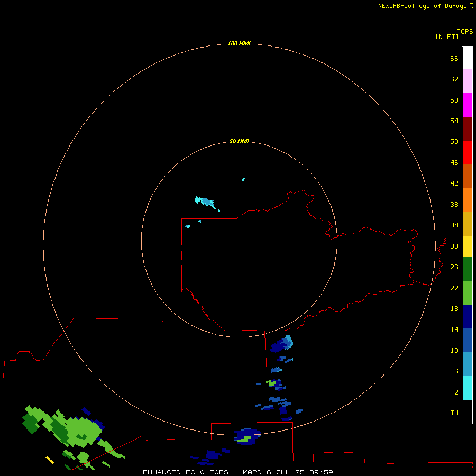Click the "54" legend value
Viewport: 476px width, 476px height.
point(454,121)
